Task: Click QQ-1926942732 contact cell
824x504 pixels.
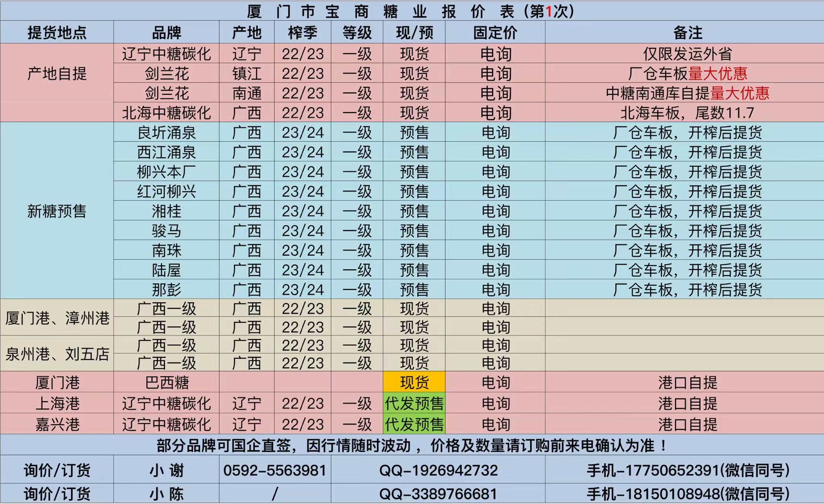Action: 438,470
